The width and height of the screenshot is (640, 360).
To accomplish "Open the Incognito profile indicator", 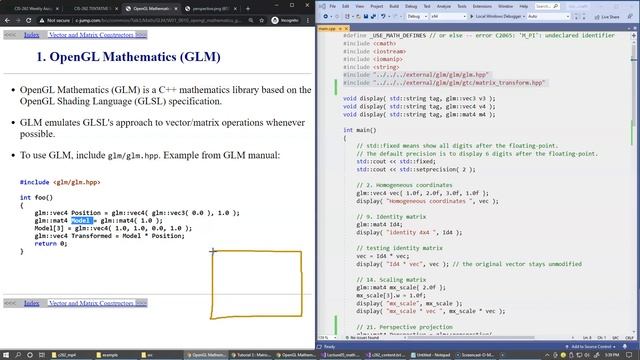I will click(285, 20).
